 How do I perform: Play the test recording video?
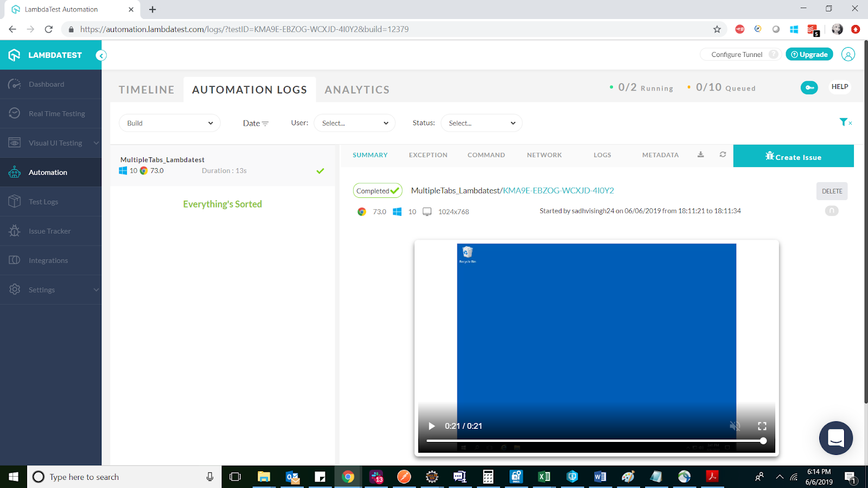click(431, 426)
